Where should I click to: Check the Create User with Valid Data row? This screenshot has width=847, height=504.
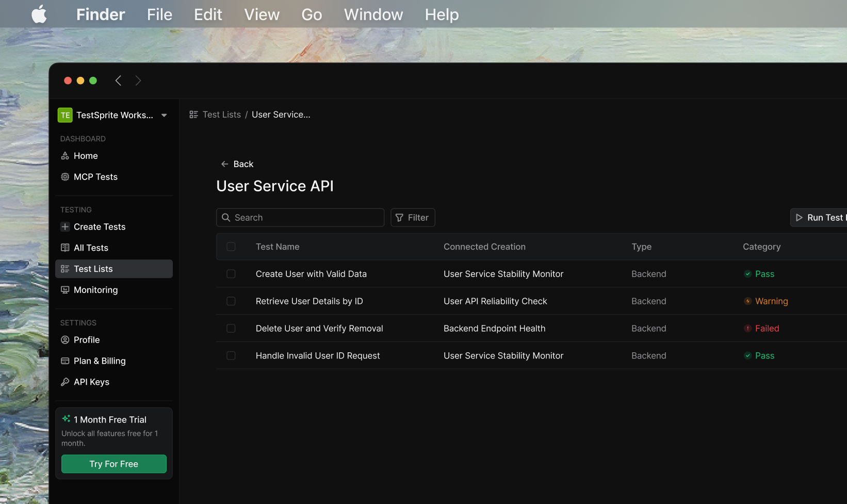[x=231, y=274]
